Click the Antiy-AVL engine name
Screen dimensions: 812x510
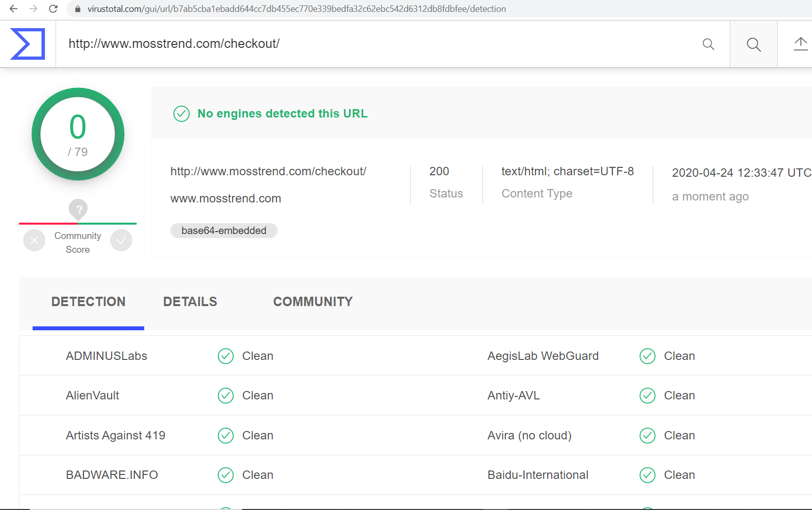pos(514,395)
